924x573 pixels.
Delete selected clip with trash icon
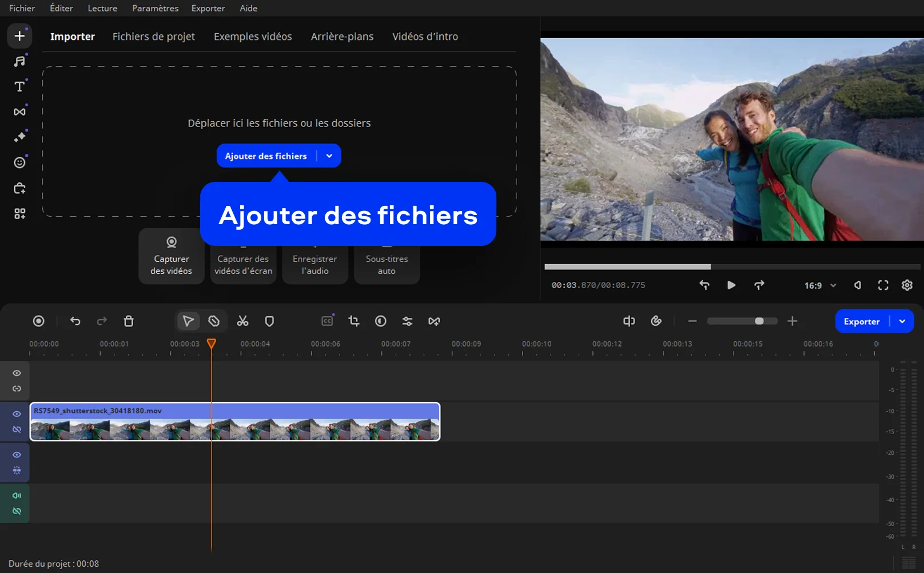point(129,321)
